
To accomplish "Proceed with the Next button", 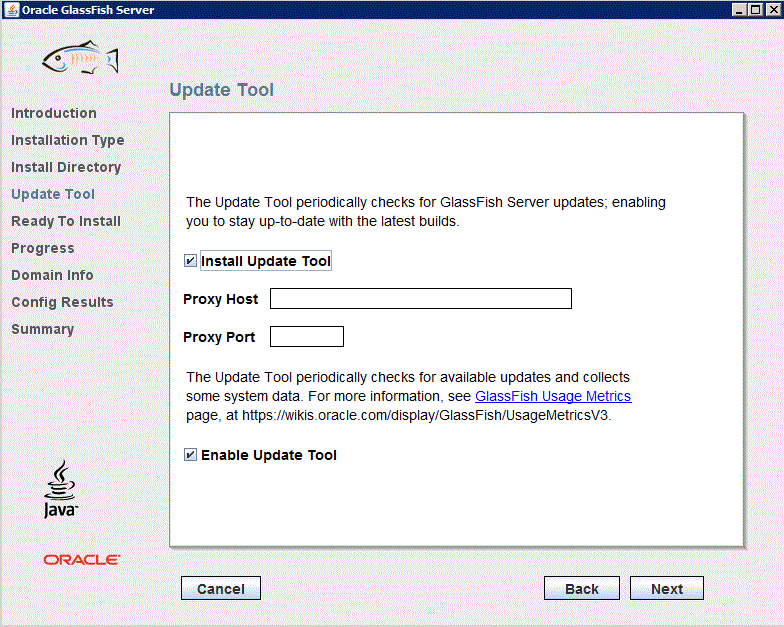I will tap(666, 588).
